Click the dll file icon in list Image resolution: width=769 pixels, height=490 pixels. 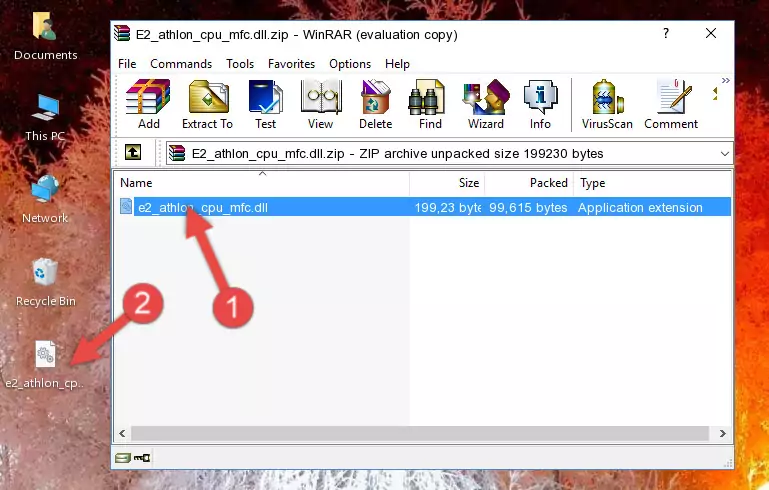click(x=126, y=206)
